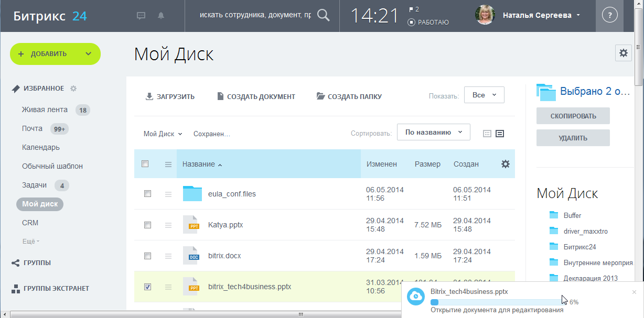Open the table columns gear icon
This screenshot has height=318, width=644.
tap(506, 164)
